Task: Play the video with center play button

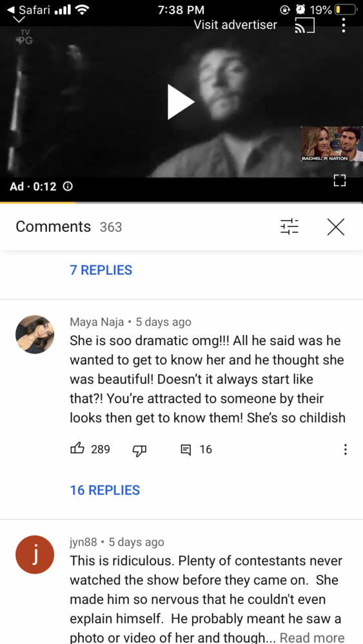Action: click(x=181, y=102)
